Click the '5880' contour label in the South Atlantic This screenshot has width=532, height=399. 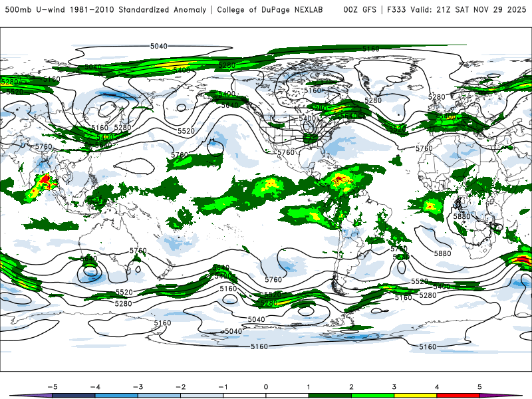click(442, 253)
